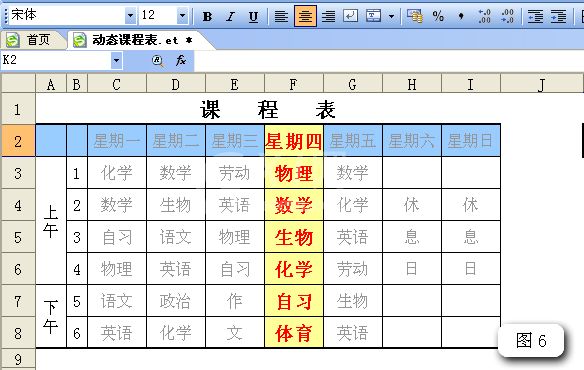The image size is (584, 370).
Task: Open merge cells dropdown arrow
Action: 391,16
